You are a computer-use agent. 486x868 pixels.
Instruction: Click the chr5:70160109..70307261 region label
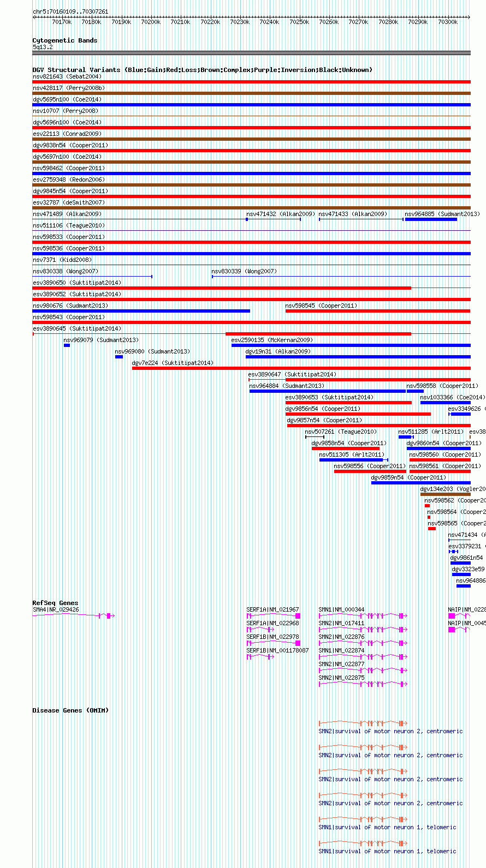[70, 11]
